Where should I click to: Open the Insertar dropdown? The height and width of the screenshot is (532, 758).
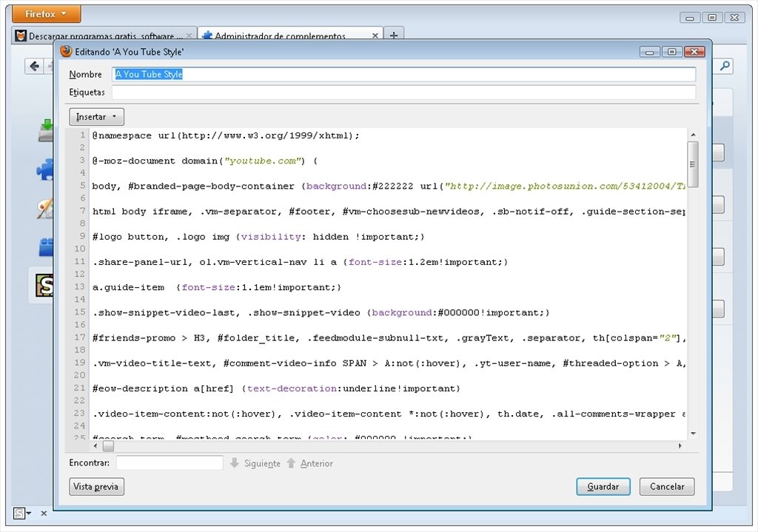[96, 116]
